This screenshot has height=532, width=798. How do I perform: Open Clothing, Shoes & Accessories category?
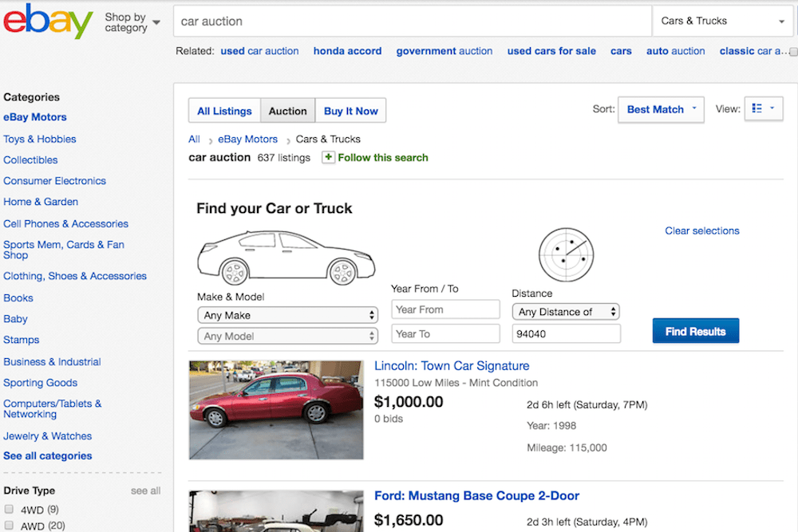tap(75, 276)
